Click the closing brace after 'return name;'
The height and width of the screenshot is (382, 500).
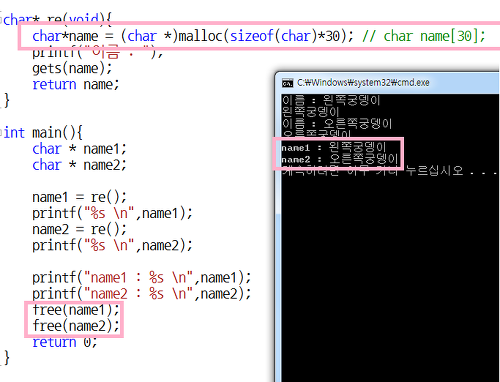(6, 101)
